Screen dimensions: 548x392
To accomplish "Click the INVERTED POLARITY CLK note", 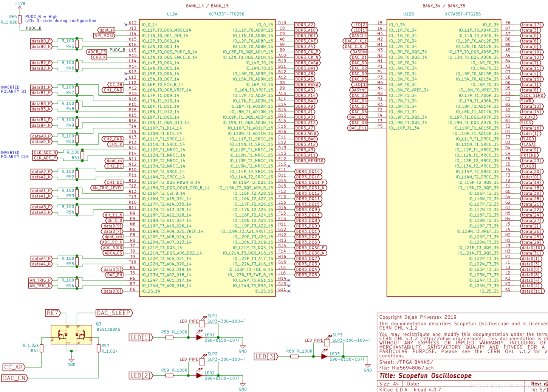I will click(15, 155).
